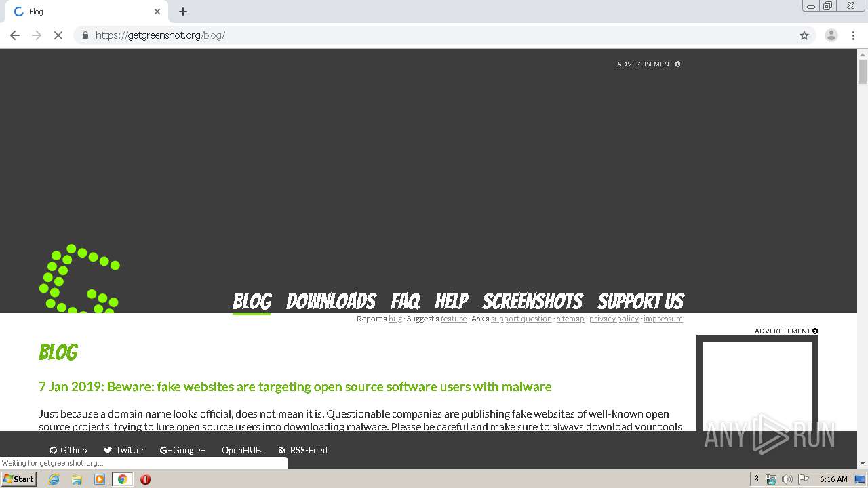Select the Blog browser tab

coord(87,12)
